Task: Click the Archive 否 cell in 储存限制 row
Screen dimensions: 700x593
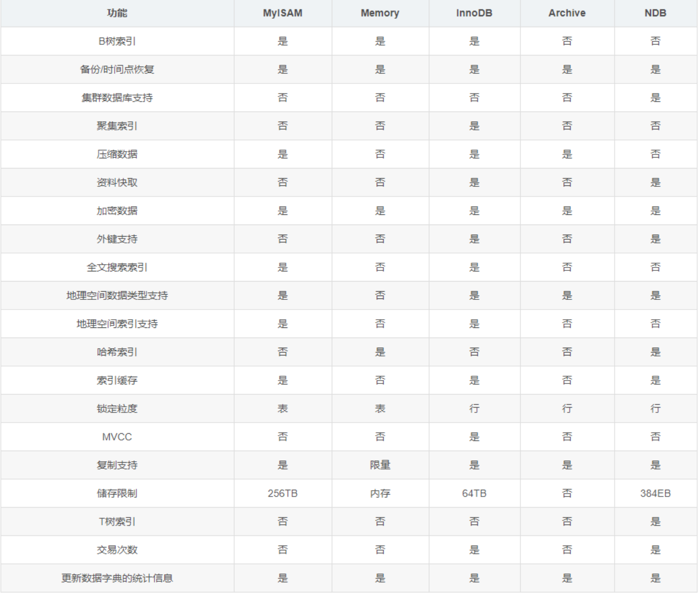Action: [567, 494]
